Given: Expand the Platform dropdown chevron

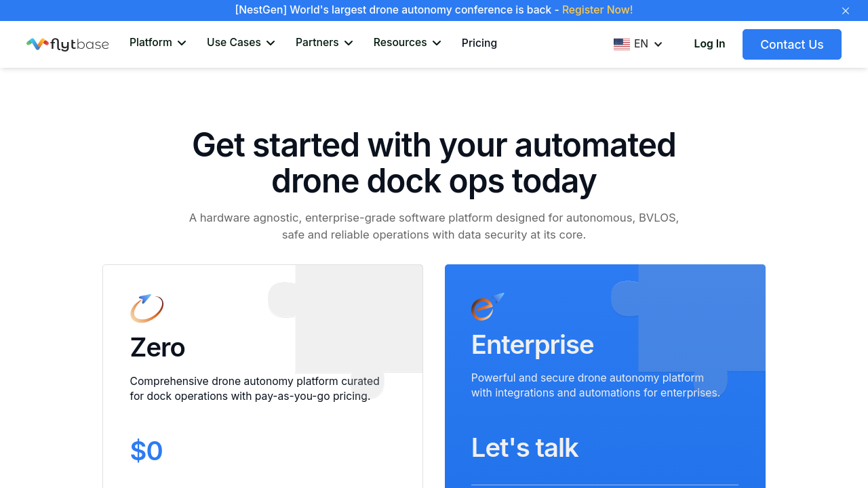Looking at the screenshot, I should 182,43.
